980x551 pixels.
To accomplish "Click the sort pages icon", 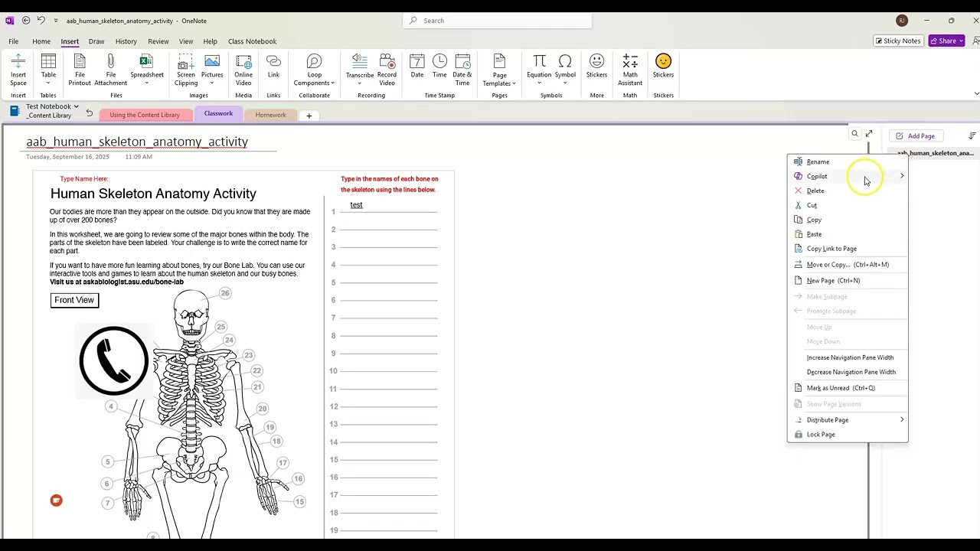I will (x=972, y=135).
